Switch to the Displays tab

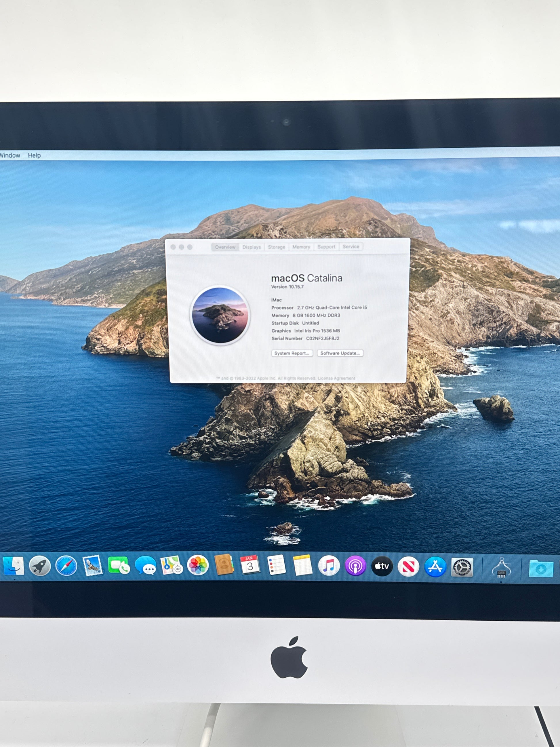(252, 247)
